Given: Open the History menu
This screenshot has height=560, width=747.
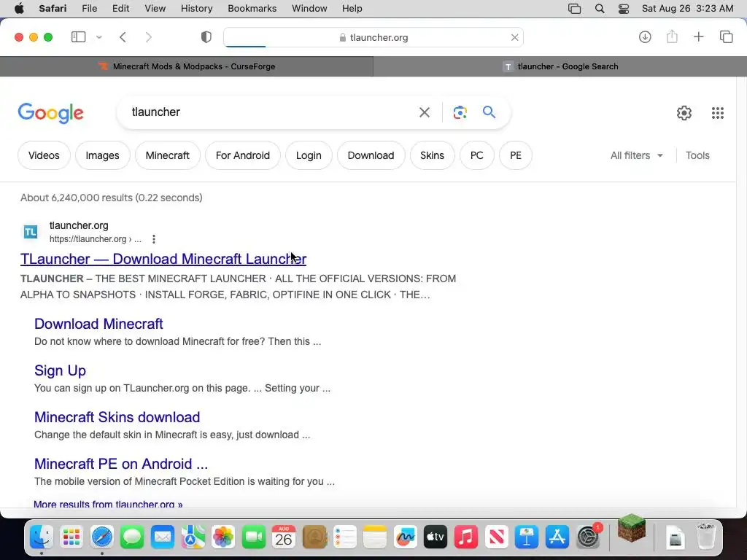Looking at the screenshot, I should 196,9.
